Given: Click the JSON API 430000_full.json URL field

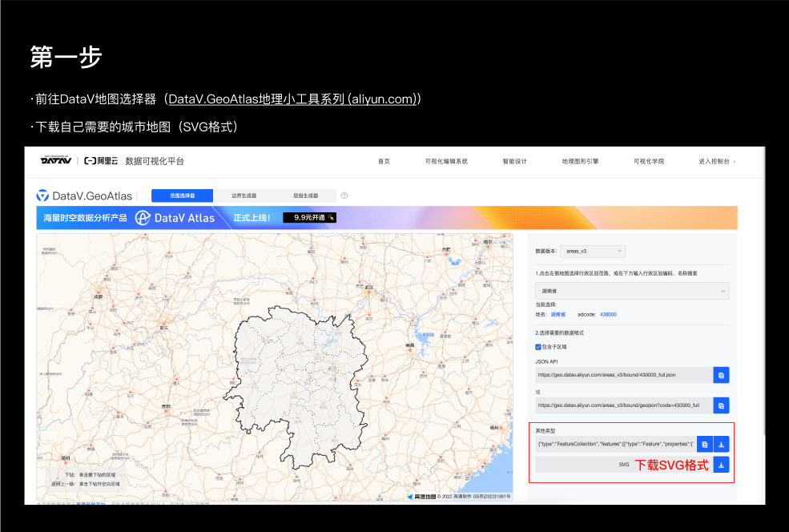Looking at the screenshot, I should (x=624, y=375).
